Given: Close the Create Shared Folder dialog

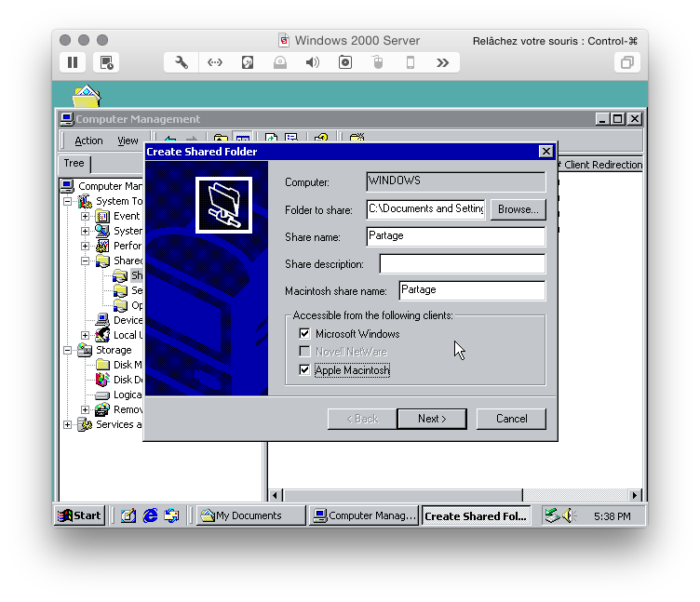Looking at the screenshot, I should [x=545, y=152].
